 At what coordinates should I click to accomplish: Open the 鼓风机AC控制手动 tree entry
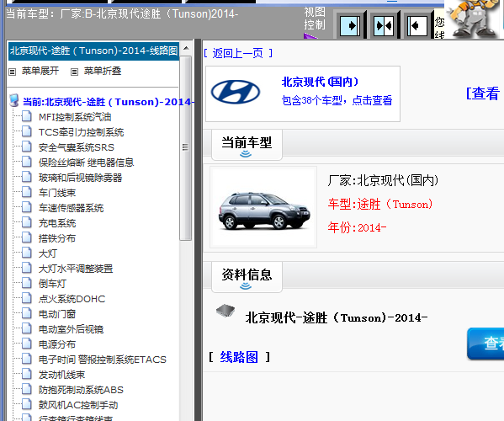point(78,405)
